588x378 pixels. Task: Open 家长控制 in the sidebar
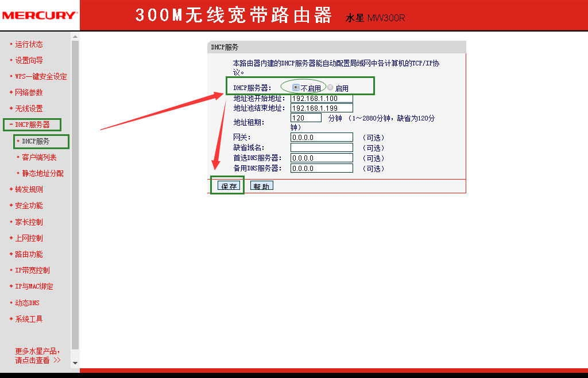coord(29,222)
